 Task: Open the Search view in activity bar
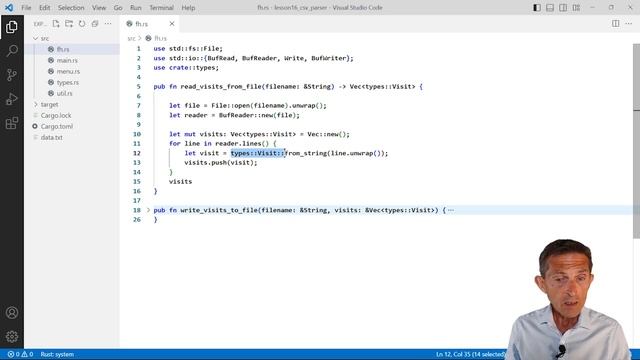(12, 51)
